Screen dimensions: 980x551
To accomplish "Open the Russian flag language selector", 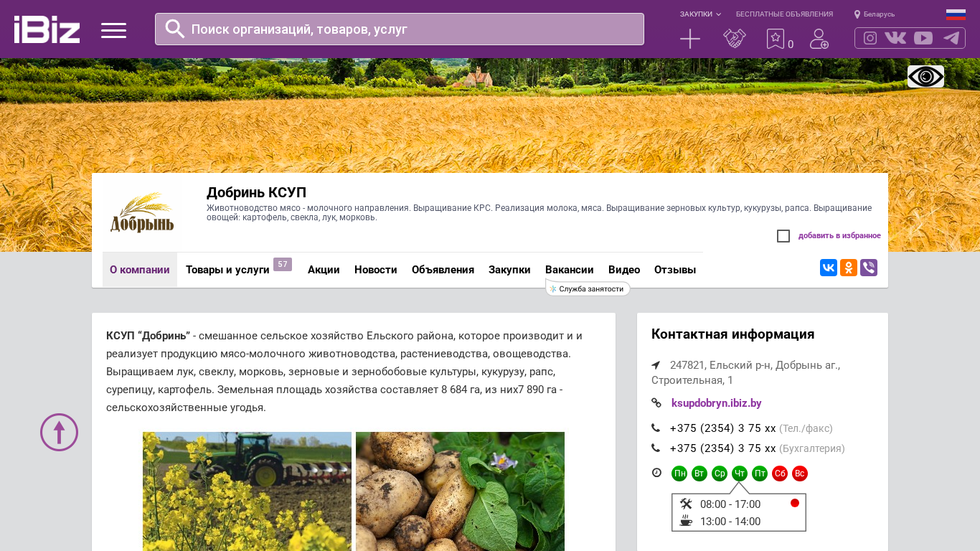I will (x=956, y=14).
